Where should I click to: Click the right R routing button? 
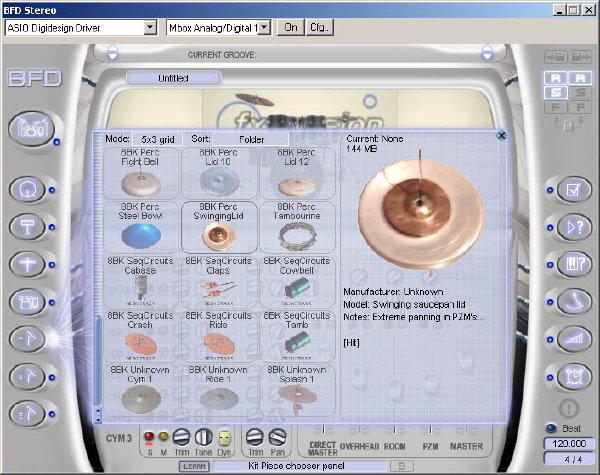580,78
